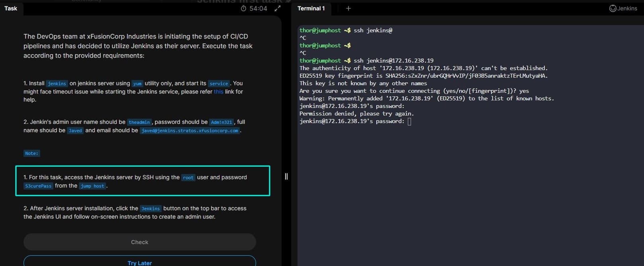Click the DevOps team task description paragraph

pos(138,46)
